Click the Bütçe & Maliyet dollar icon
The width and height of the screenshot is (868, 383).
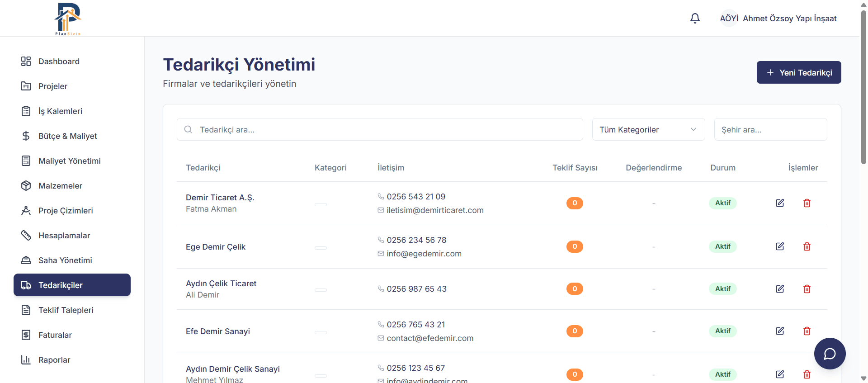coord(26,136)
